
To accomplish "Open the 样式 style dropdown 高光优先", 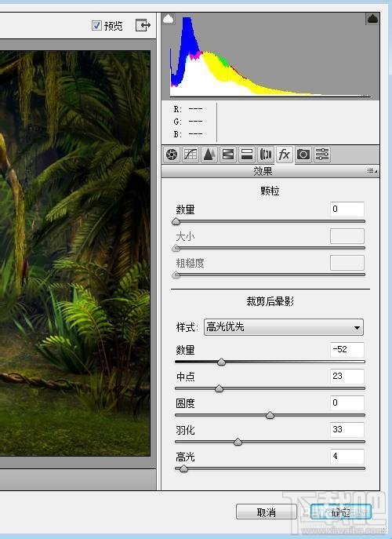I will click(284, 327).
